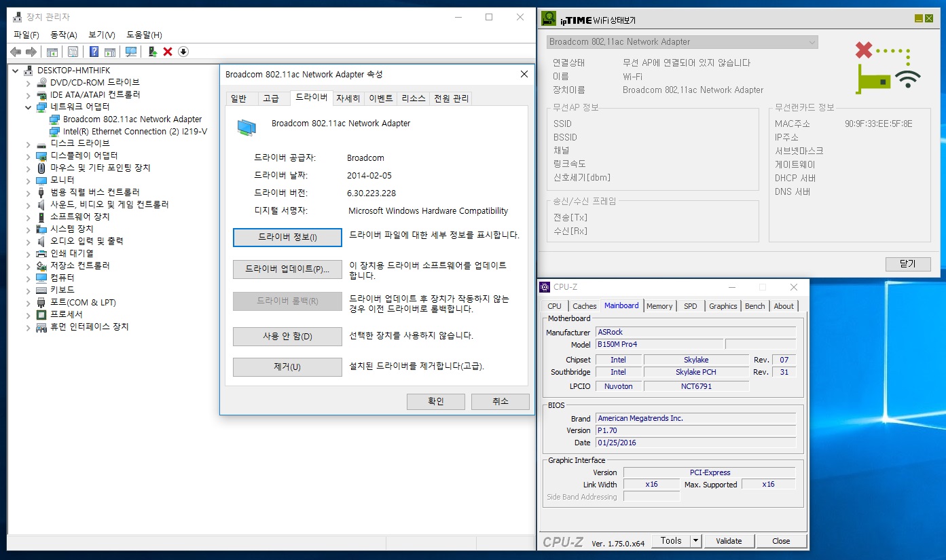The height and width of the screenshot is (560, 946).
Task: Click the 사용 안 함(D) button
Action: click(287, 337)
